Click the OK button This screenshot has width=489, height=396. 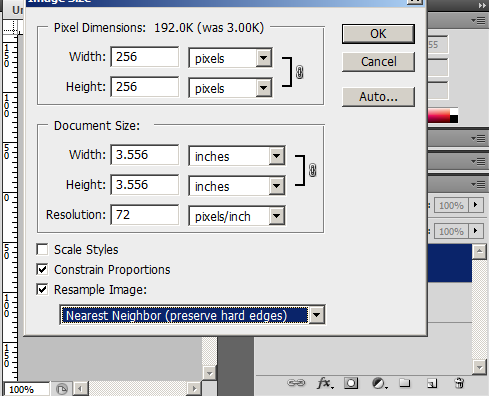(x=378, y=34)
